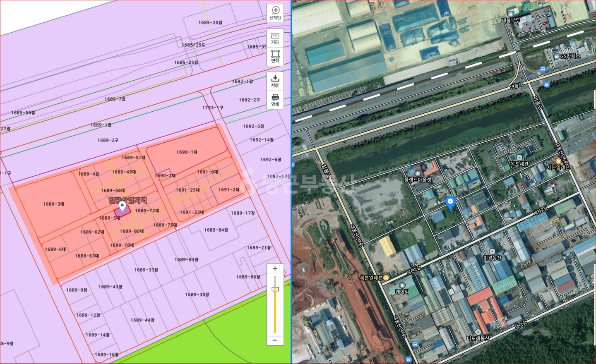Click the blue location pin on satellite map
The width and height of the screenshot is (596, 364).
tap(450, 203)
